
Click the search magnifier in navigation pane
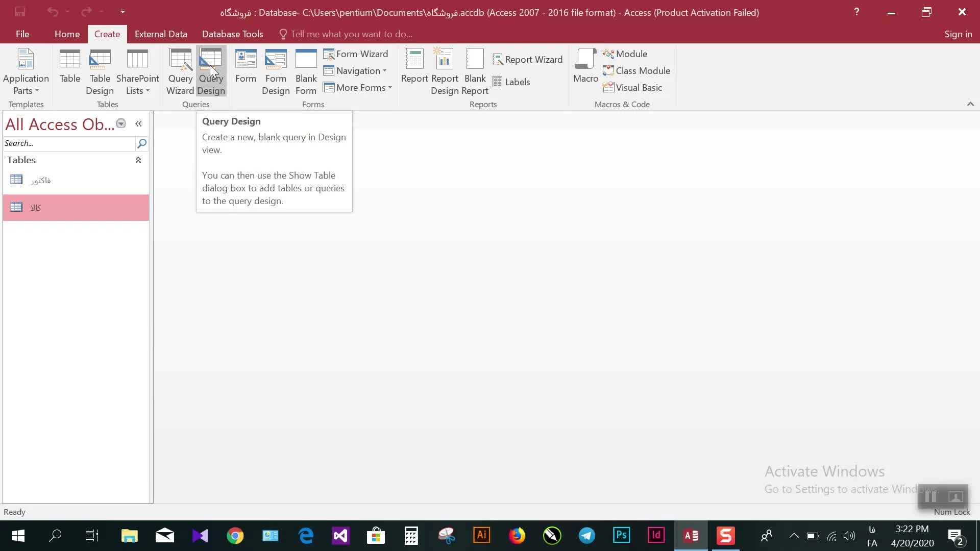point(142,143)
